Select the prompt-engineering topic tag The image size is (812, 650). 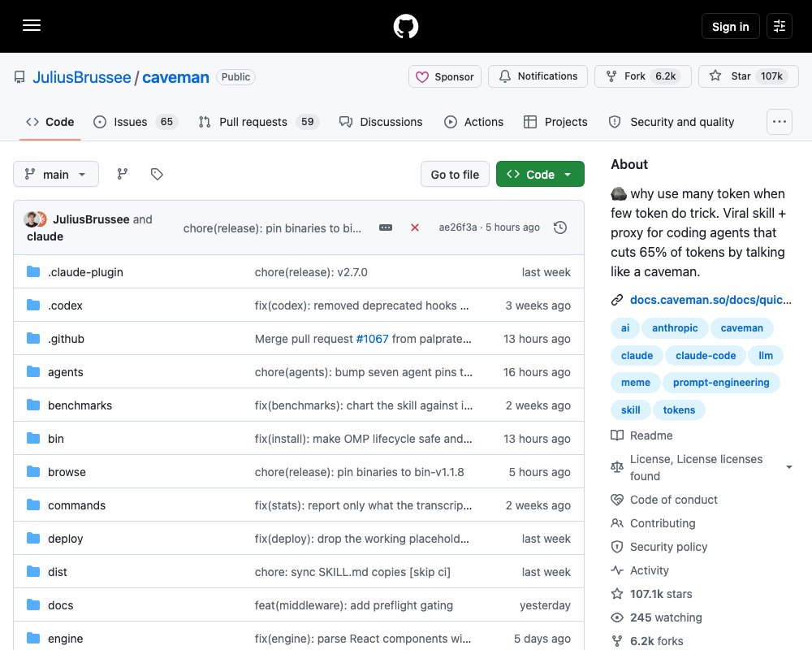[721, 383]
